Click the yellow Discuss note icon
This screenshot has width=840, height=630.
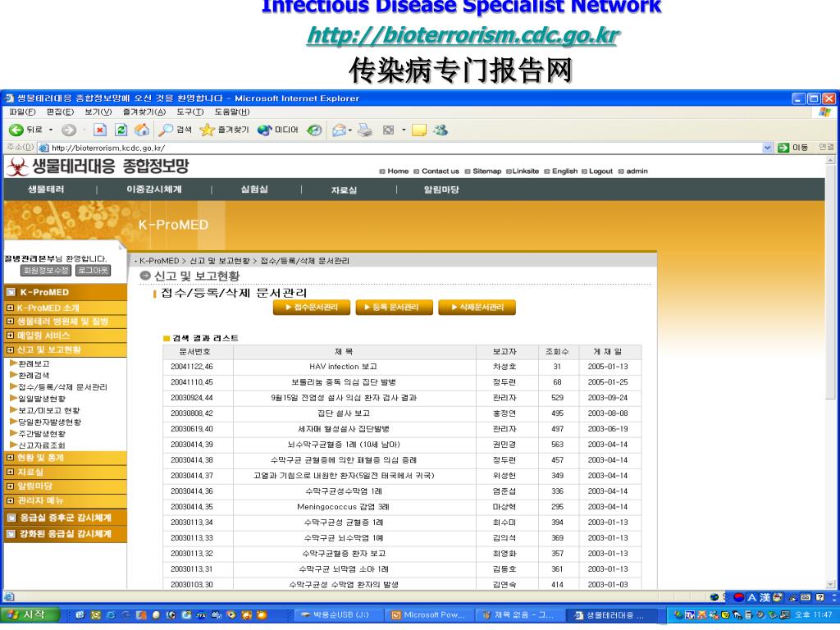[x=419, y=130]
